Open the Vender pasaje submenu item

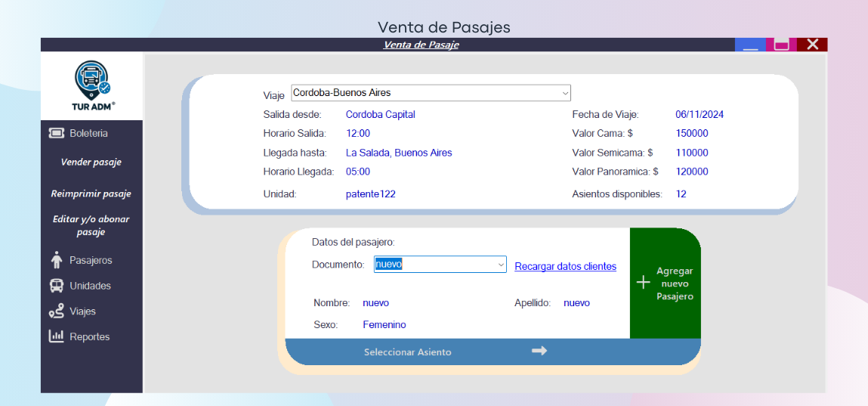[91, 162]
